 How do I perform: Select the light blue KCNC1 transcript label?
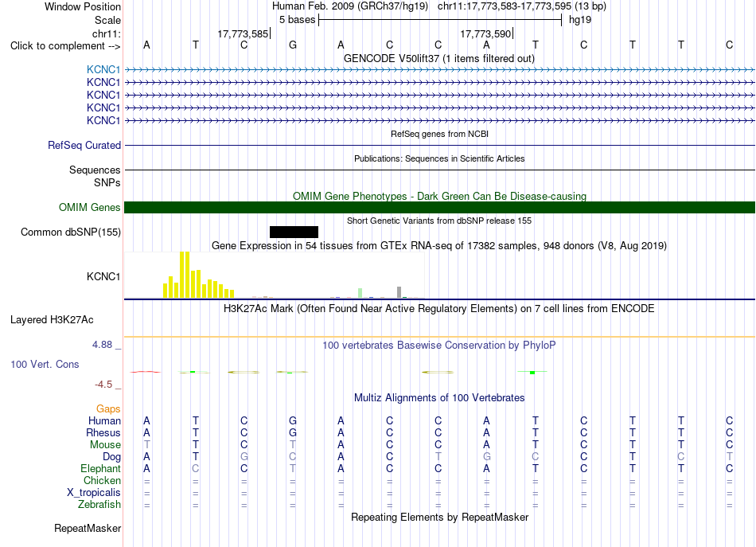[103, 69]
